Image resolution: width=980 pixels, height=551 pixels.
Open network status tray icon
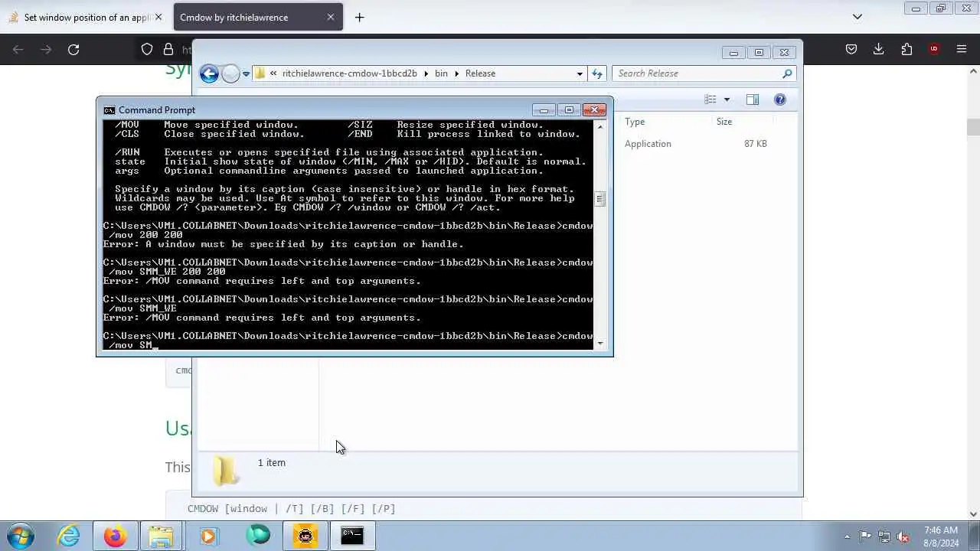tap(884, 536)
